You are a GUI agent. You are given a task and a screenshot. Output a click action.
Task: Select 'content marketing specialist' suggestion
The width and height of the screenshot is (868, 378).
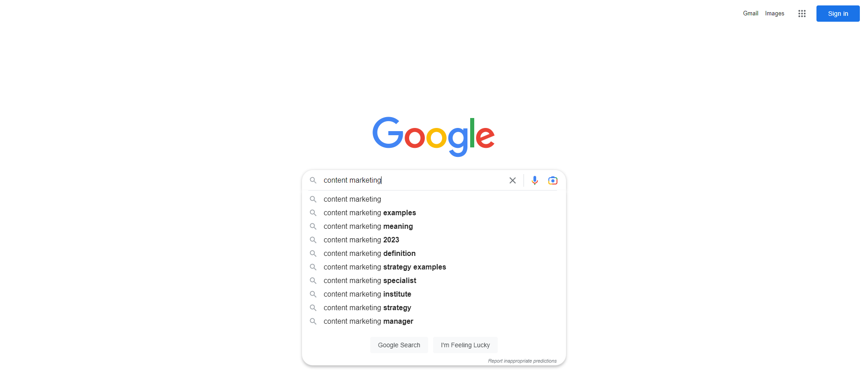434,280
